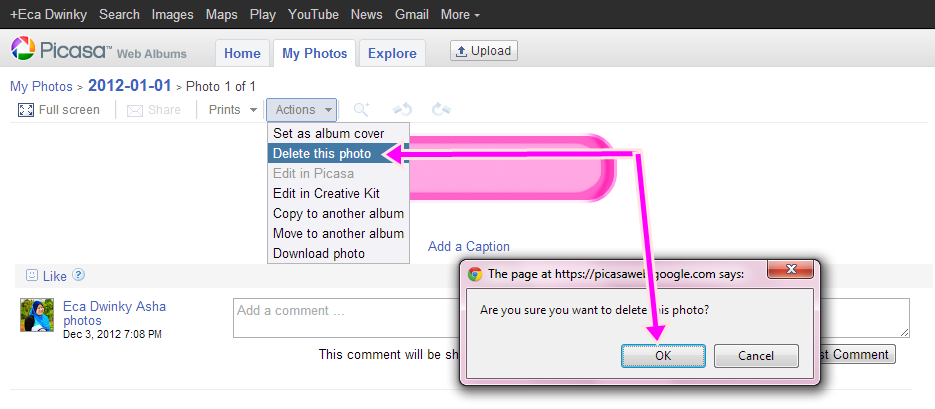The image size is (935, 409).
Task: Open the 2012-01-01 album breadcrumb
Action: click(x=129, y=85)
